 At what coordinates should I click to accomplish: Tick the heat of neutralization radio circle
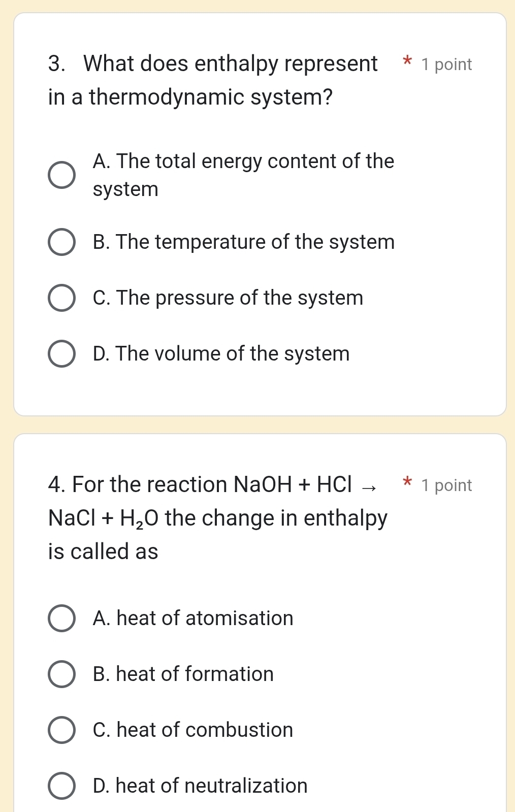point(62,786)
